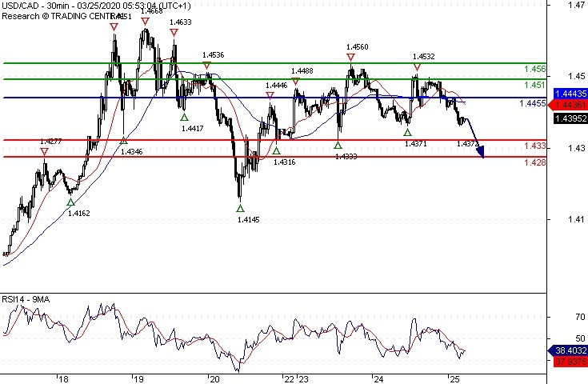Click the 1.4668 high price label
The image size is (588, 384).
tap(152, 11)
